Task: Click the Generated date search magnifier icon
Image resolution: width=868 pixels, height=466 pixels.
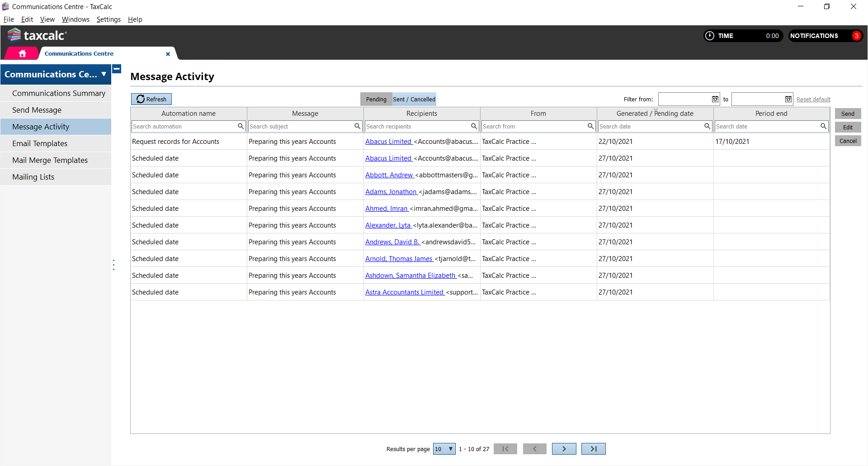Action: point(707,126)
